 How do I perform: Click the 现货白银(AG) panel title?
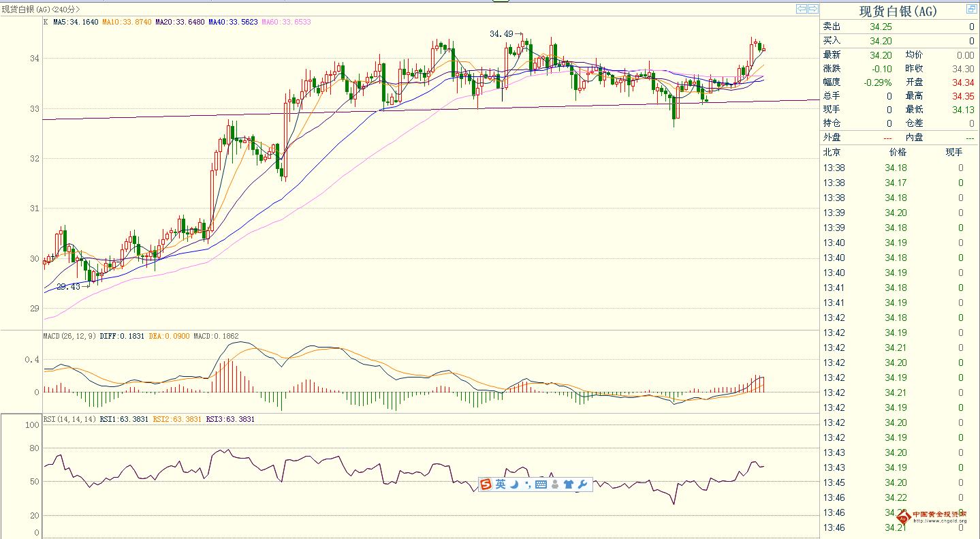click(898, 11)
